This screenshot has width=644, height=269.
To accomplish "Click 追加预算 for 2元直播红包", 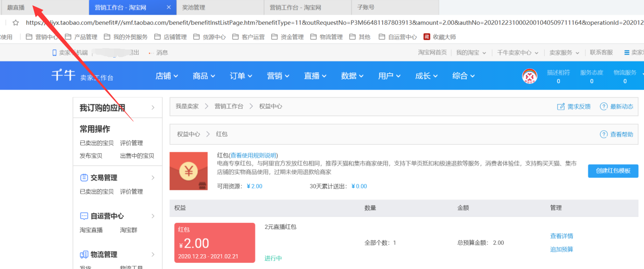I will coord(562,249).
